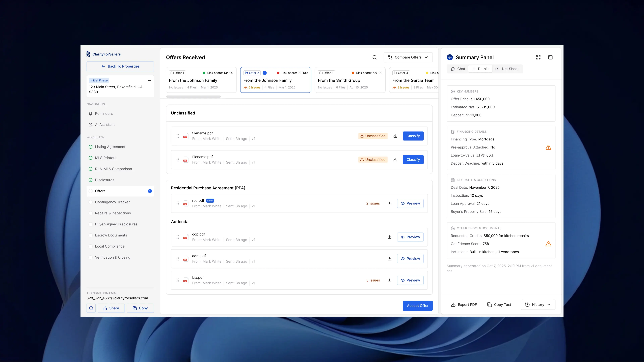This screenshot has width=644, height=362.
Task: Grab the drag handle for cop.pdf
Action: (177, 237)
